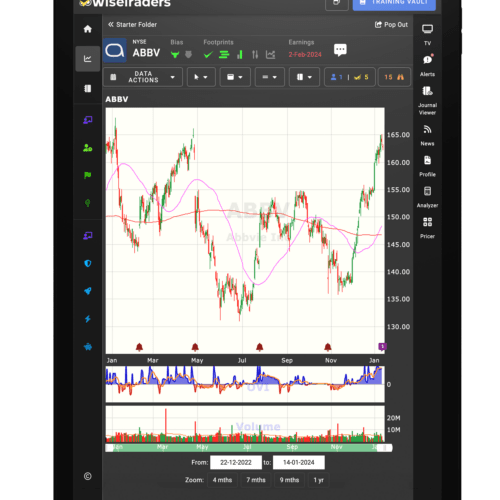Open the window layout dropdown
This screenshot has width=500, height=500.
235,77
